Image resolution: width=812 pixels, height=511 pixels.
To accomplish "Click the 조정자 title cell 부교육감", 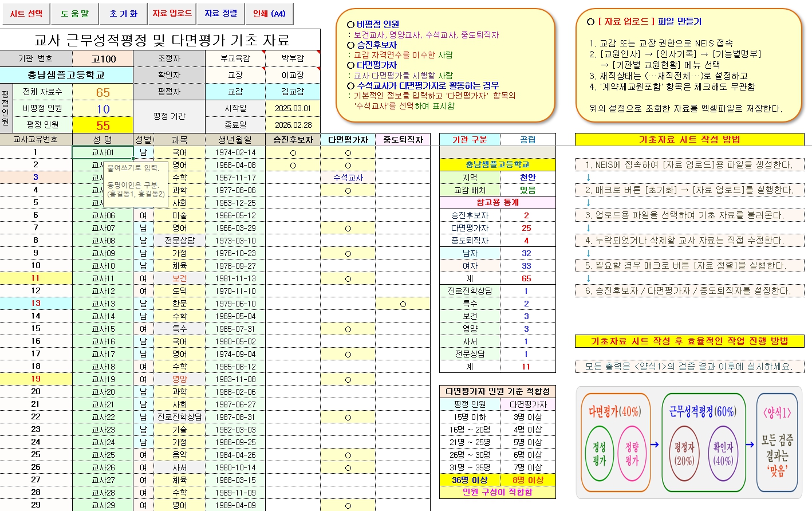I will click(x=235, y=58).
